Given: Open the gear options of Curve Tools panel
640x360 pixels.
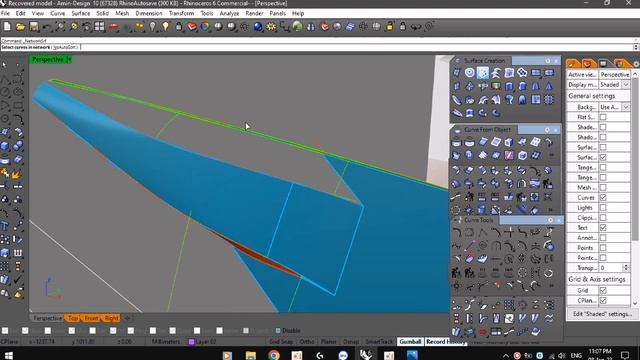Looking at the screenshot, I should click(551, 220).
